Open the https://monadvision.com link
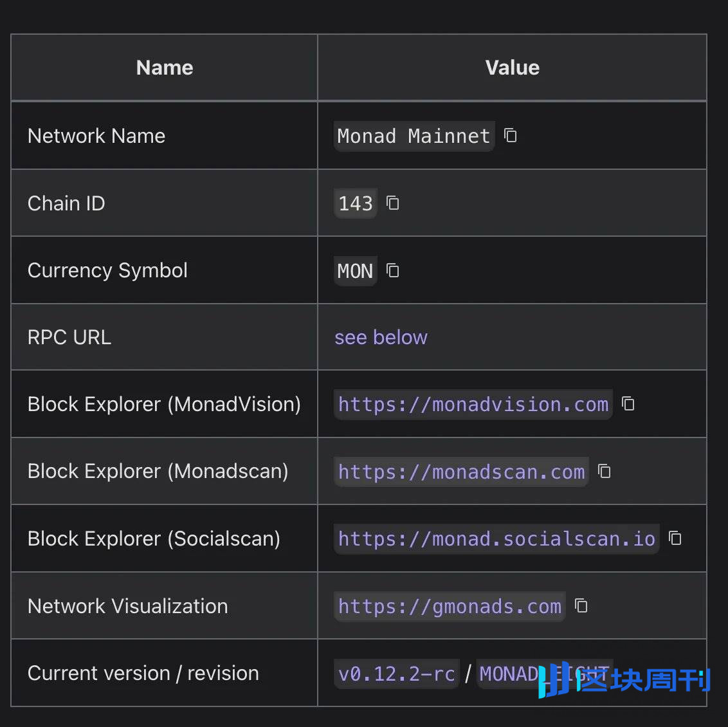This screenshot has width=728, height=727. click(x=473, y=405)
